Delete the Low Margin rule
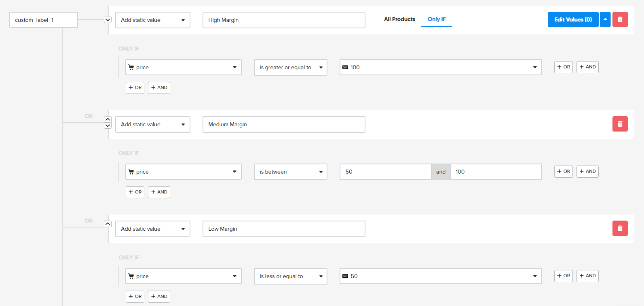Viewport: 644px width, 306px height. coord(620,228)
